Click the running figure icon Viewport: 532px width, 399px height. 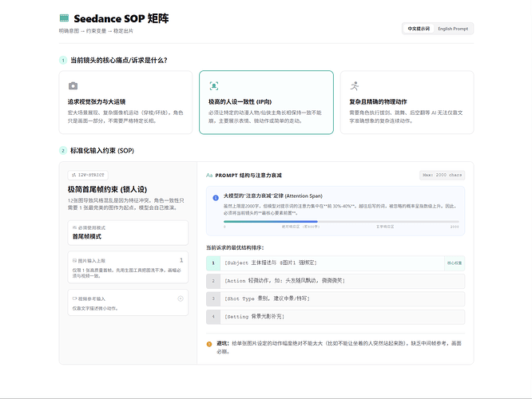coord(355,85)
